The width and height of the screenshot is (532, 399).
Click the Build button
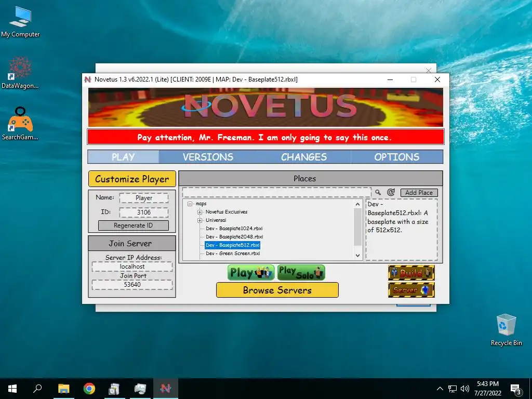(x=411, y=273)
